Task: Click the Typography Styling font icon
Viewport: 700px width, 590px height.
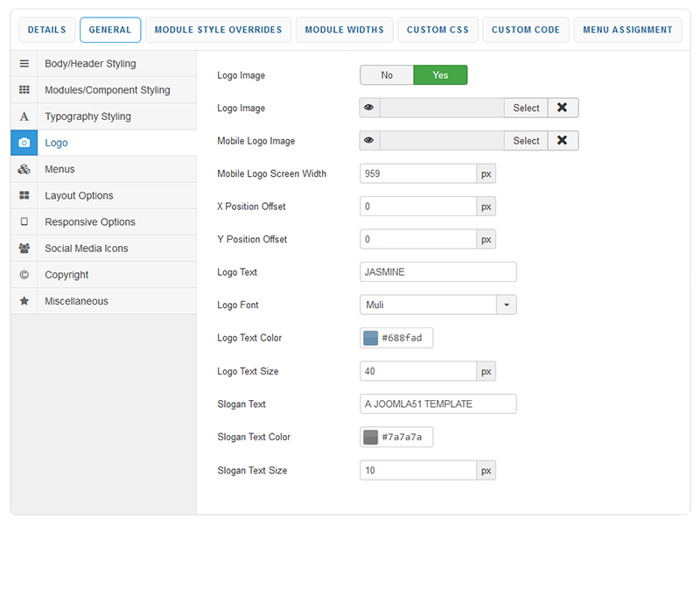Action: pyautogui.click(x=24, y=116)
